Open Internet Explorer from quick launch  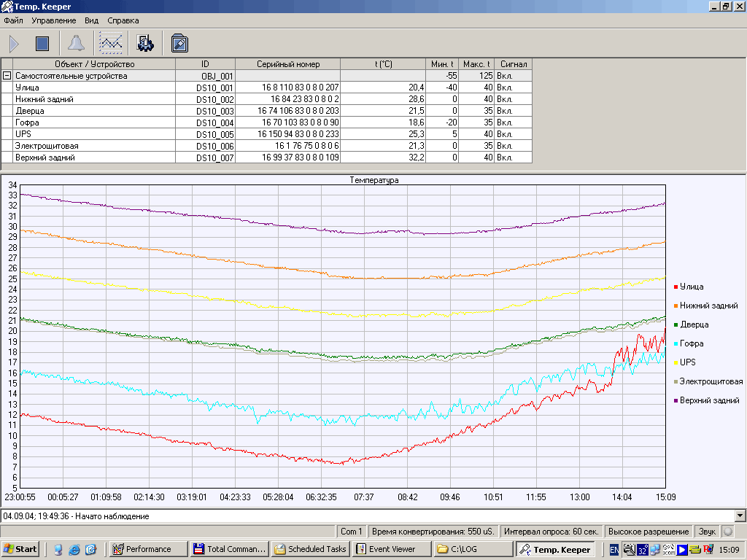(74, 549)
